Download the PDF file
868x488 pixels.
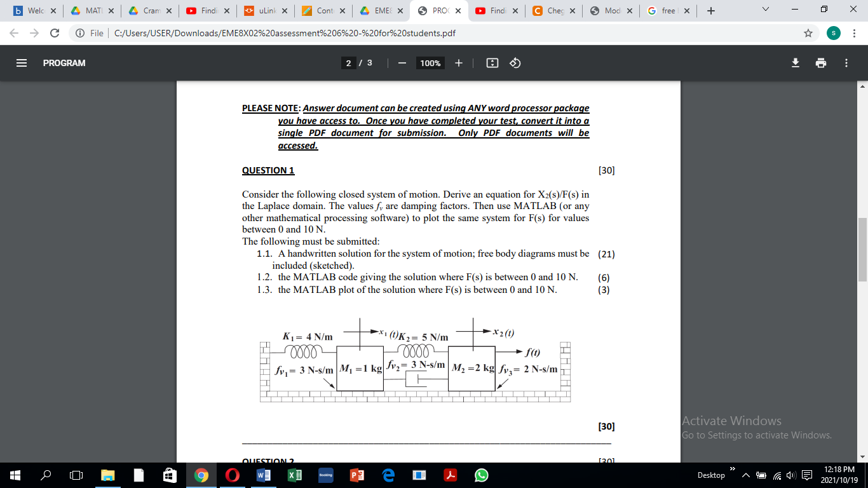(x=794, y=63)
